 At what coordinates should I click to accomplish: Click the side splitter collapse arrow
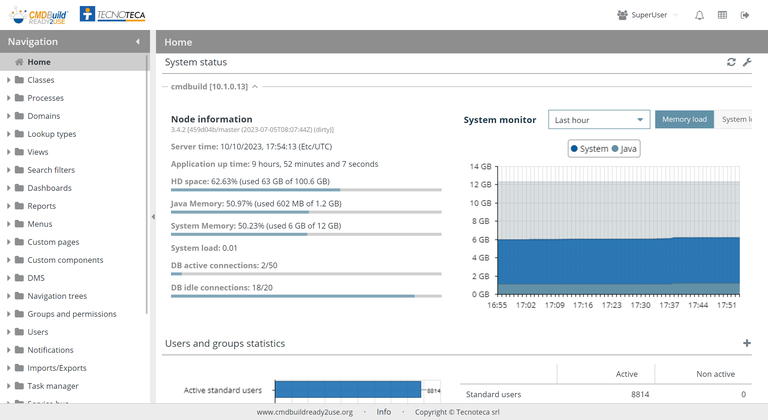click(153, 217)
